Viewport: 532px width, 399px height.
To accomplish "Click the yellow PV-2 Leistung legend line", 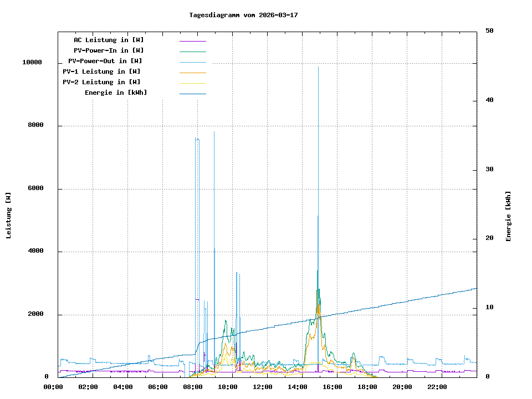I will pyautogui.click(x=192, y=83).
